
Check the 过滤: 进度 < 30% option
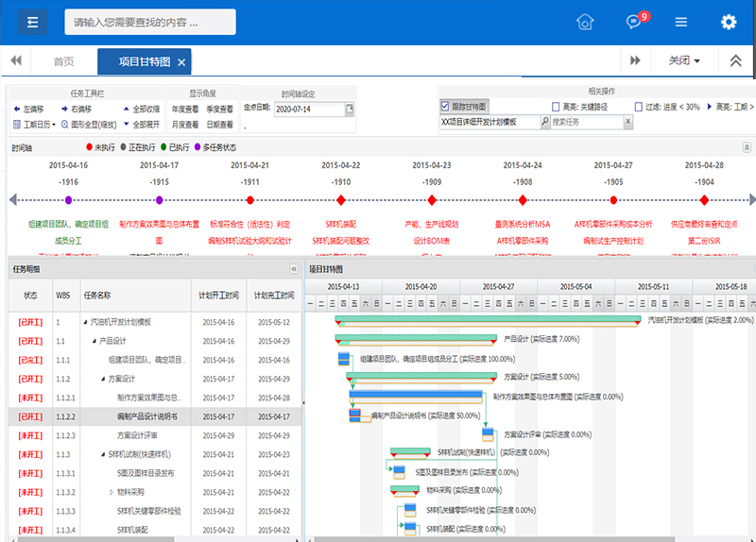click(639, 107)
